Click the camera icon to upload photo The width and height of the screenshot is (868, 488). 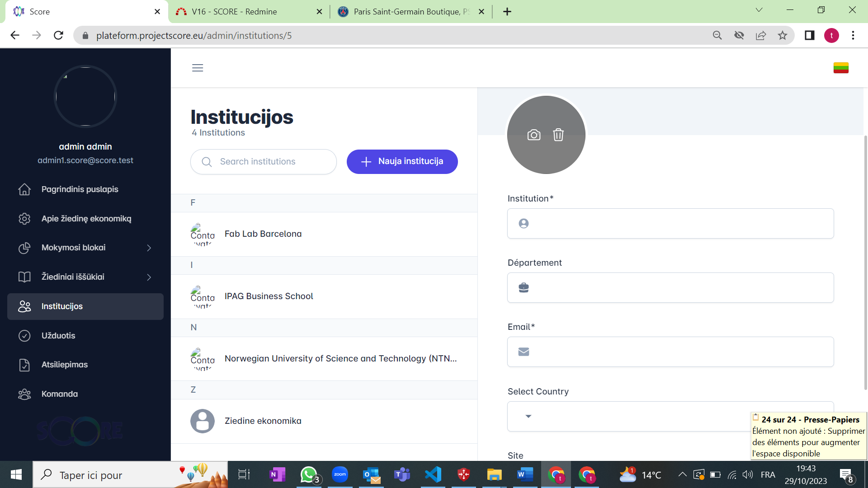(534, 135)
